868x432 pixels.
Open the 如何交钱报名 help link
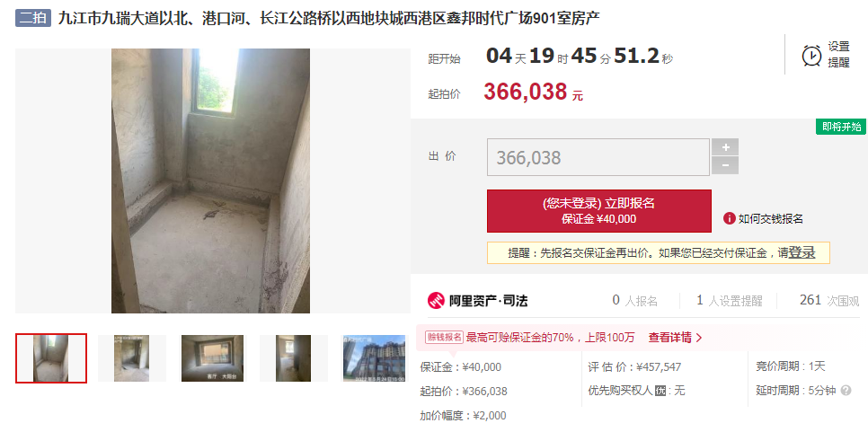[771, 218]
